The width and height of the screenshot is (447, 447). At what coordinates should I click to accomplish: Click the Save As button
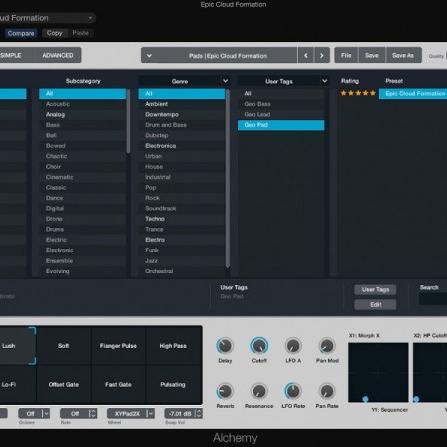(403, 55)
